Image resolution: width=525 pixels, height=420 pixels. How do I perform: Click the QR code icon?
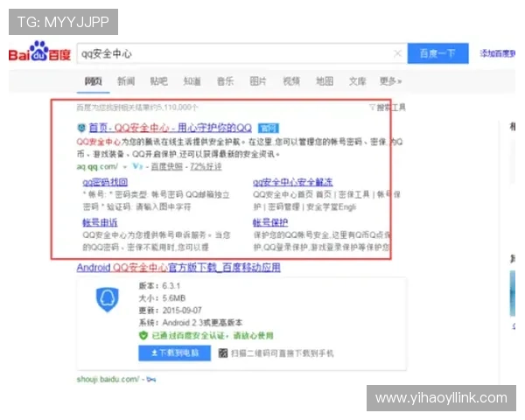(223, 353)
